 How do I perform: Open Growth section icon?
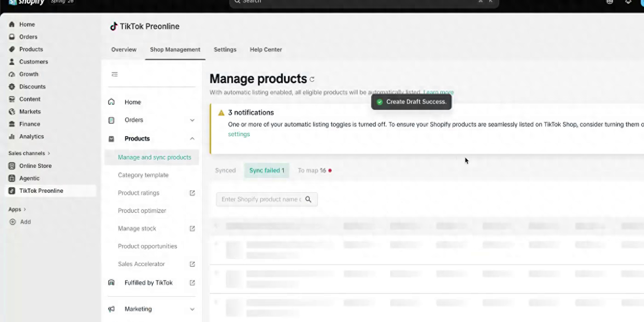point(12,74)
